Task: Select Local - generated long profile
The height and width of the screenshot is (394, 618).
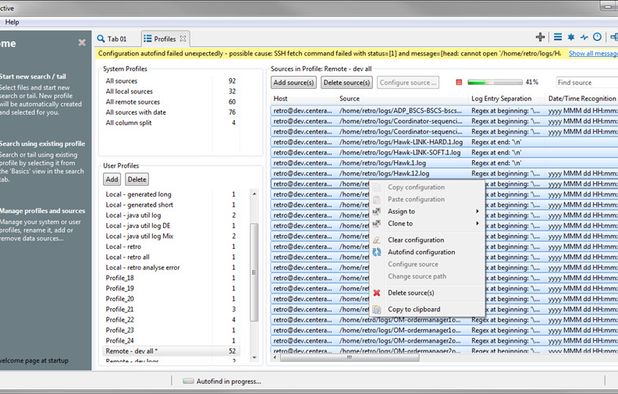Action: [170, 194]
